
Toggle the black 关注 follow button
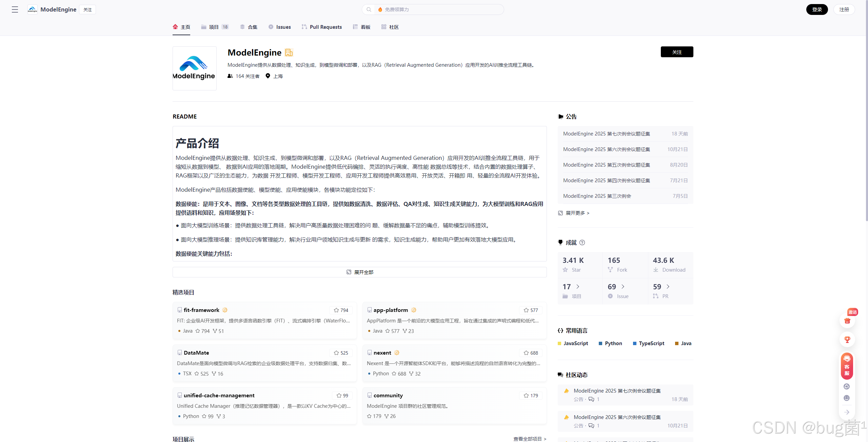677,52
